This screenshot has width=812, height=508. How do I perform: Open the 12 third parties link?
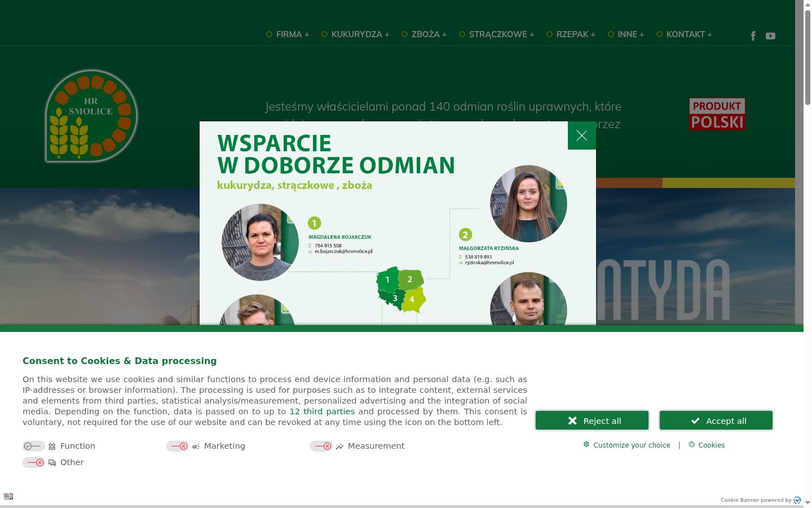click(x=322, y=411)
